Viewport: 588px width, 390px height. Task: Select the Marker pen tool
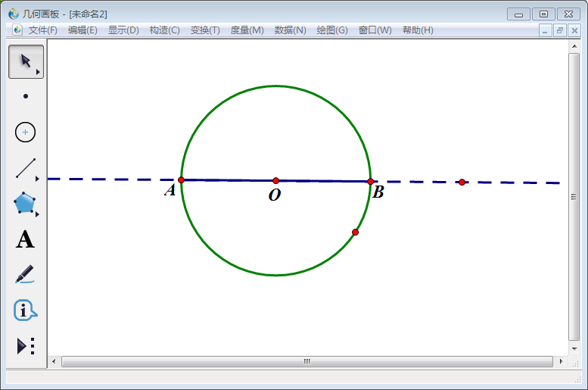coord(26,274)
